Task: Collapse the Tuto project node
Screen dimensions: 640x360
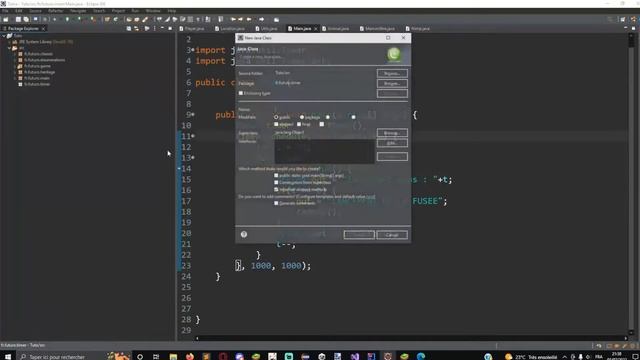Action: coord(4,36)
